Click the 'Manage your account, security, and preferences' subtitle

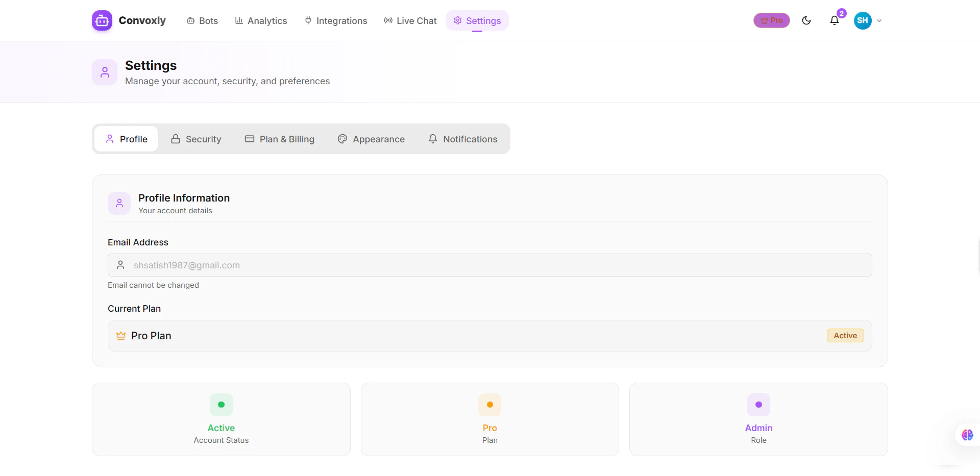tap(227, 81)
